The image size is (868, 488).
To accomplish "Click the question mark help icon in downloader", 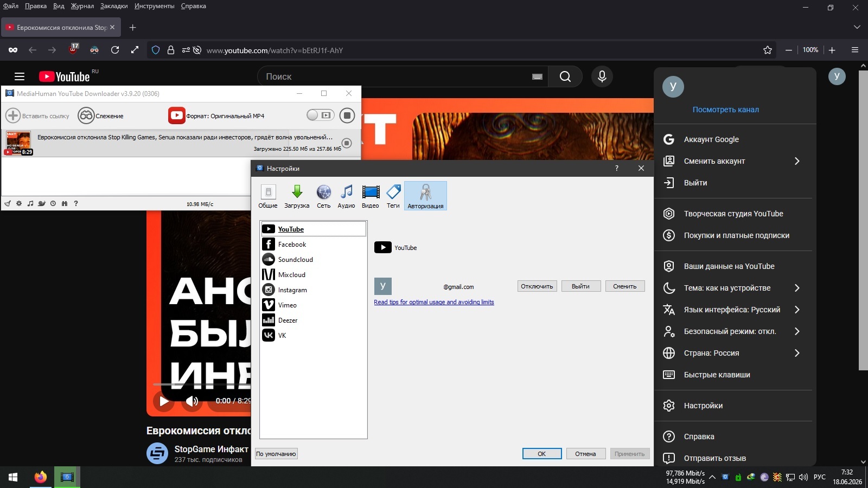I will click(x=76, y=204).
